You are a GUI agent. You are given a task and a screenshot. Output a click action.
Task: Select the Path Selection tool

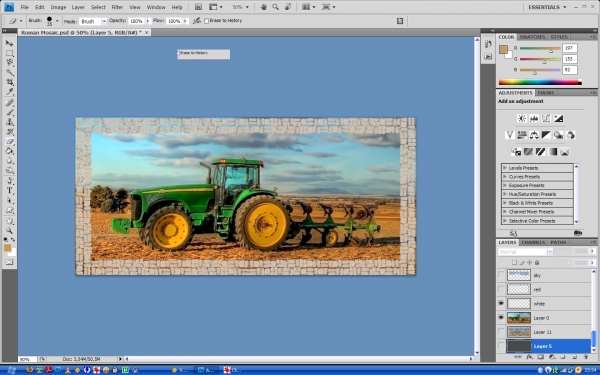click(9, 201)
